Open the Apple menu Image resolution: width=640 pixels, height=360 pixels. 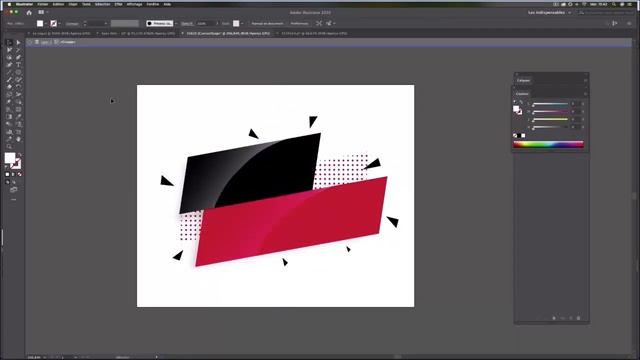9,4
